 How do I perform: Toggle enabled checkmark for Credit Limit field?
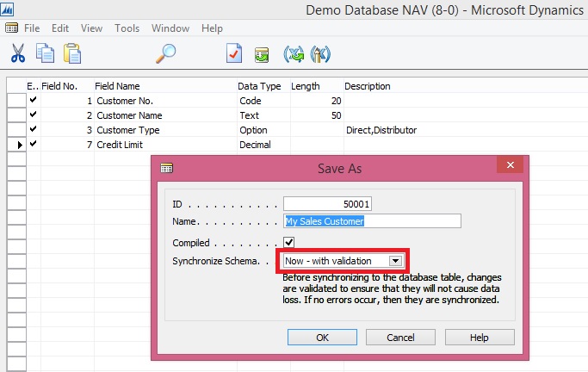point(33,145)
